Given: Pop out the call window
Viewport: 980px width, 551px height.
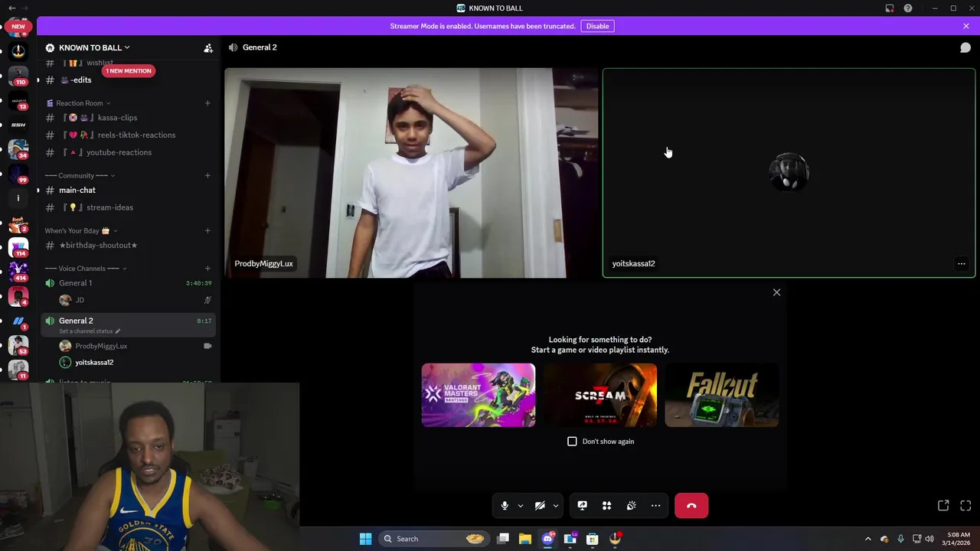Looking at the screenshot, I should pyautogui.click(x=943, y=506).
